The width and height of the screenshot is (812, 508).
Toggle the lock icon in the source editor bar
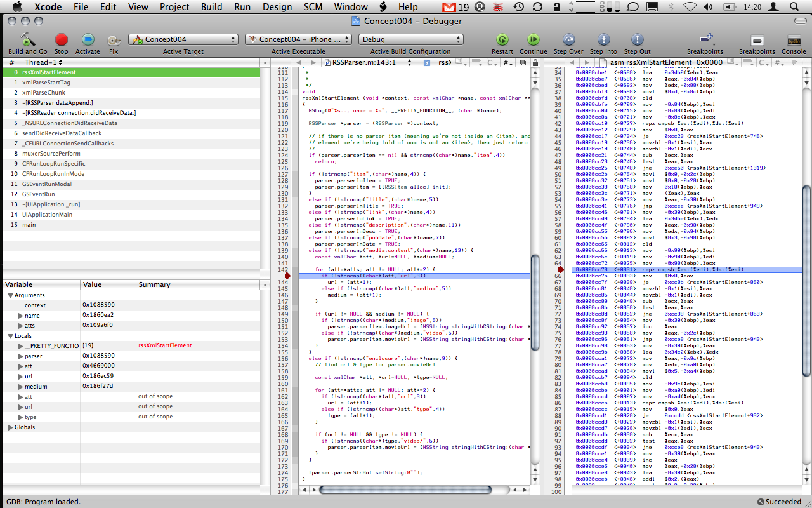click(536, 62)
